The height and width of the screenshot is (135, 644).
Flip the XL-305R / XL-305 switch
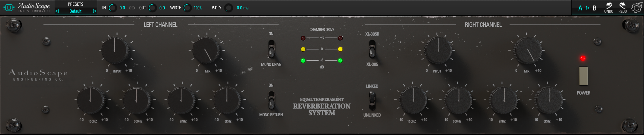[372, 49]
